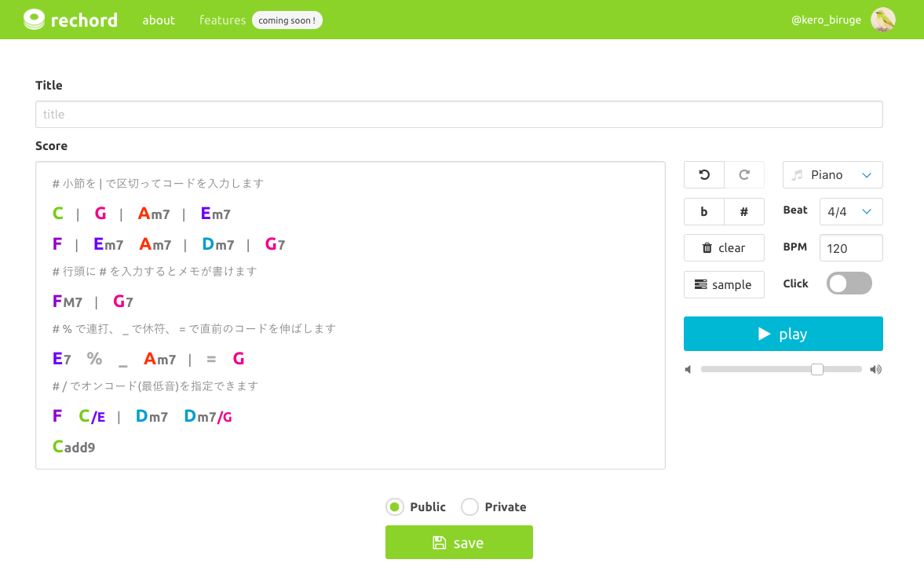The width and height of the screenshot is (924, 585).
Task: Open the features menu item
Action: pyautogui.click(x=222, y=20)
